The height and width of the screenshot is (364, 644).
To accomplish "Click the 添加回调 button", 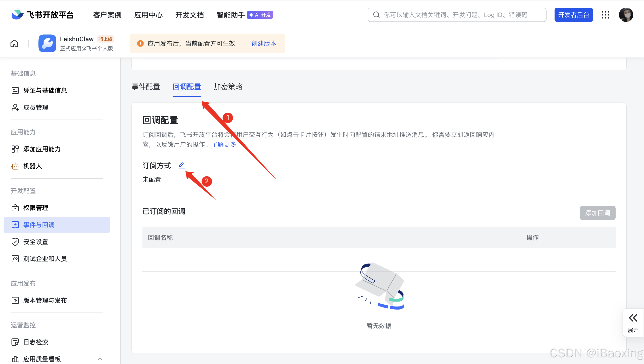I will tap(597, 213).
